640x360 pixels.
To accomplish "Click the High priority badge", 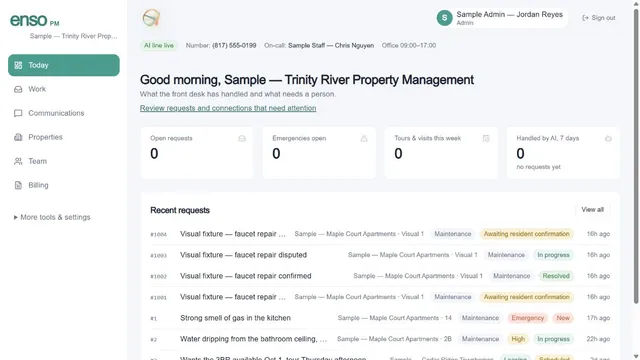I will 518,339.
